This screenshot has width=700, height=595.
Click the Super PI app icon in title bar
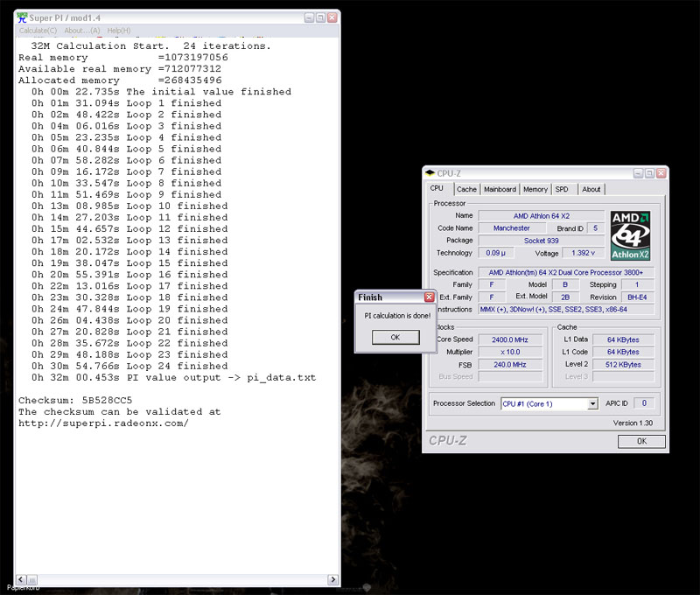coord(22,17)
